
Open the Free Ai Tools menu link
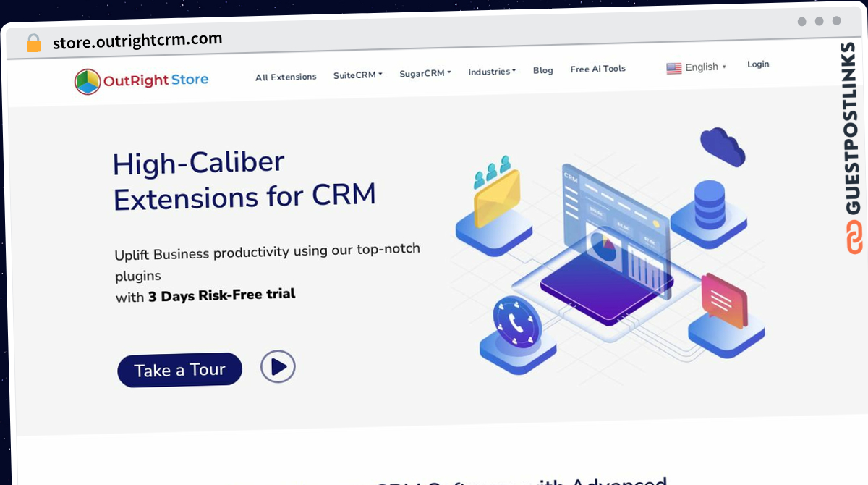(x=598, y=69)
